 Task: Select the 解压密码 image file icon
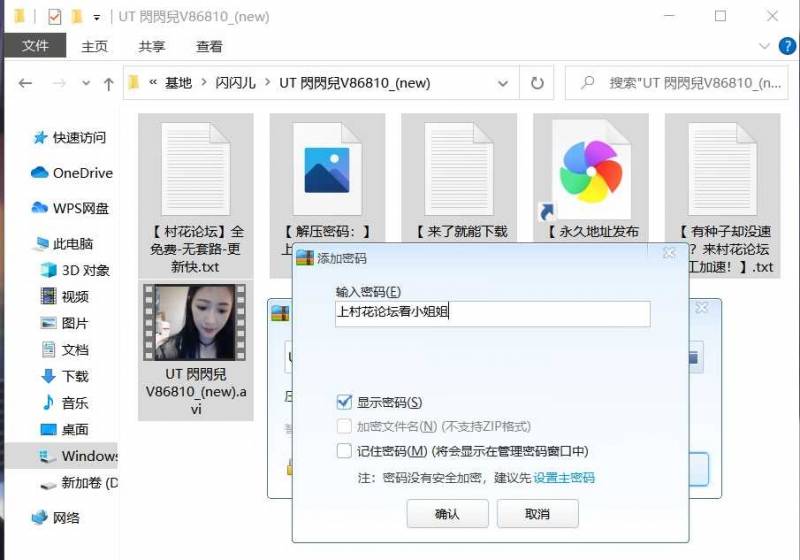(x=326, y=167)
